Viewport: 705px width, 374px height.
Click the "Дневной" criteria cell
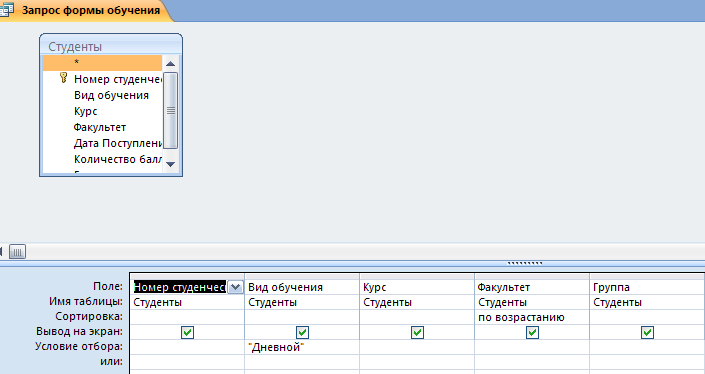click(x=302, y=347)
